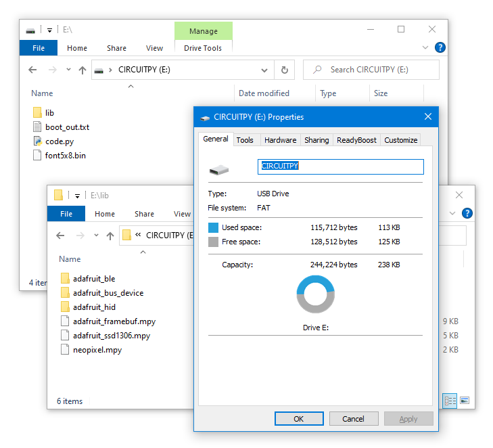Image resolution: width=493 pixels, height=448 pixels.
Task: Open View tab in E:\ window
Action: [x=154, y=48]
